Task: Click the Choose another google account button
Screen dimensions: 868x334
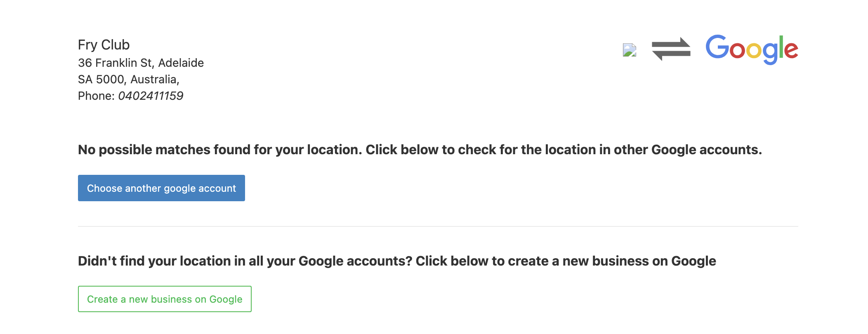Action: tap(161, 188)
